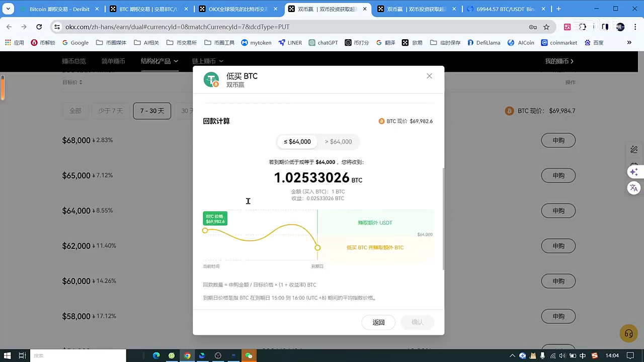
Task: Click the translate floating icon
Action: pos(634,188)
